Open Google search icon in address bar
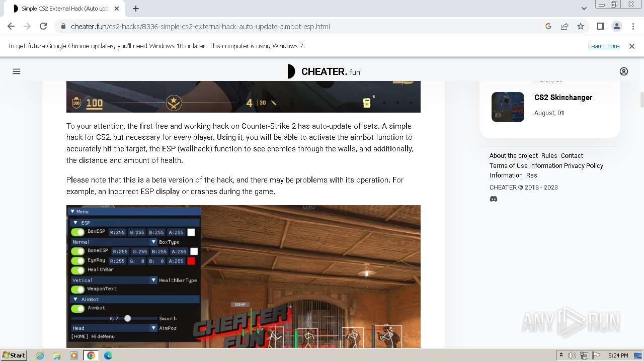The image size is (644, 362). tap(548, 26)
